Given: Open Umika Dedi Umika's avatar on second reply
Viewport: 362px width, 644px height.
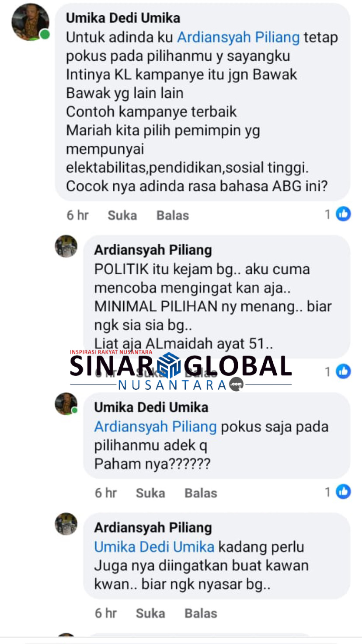Looking at the screenshot, I should (66, 403).
